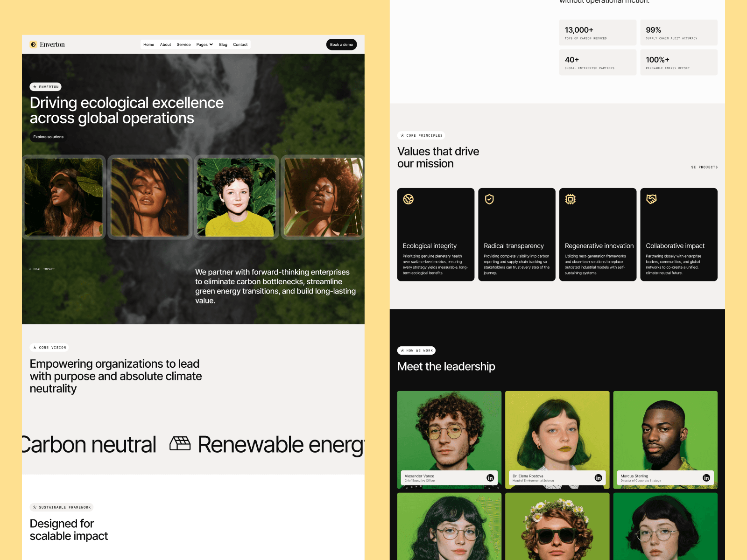Image resolution: width=747 pixels, height=560 pixels.
Task: Click the Meet the leadership heading
Action: (446, 366)
